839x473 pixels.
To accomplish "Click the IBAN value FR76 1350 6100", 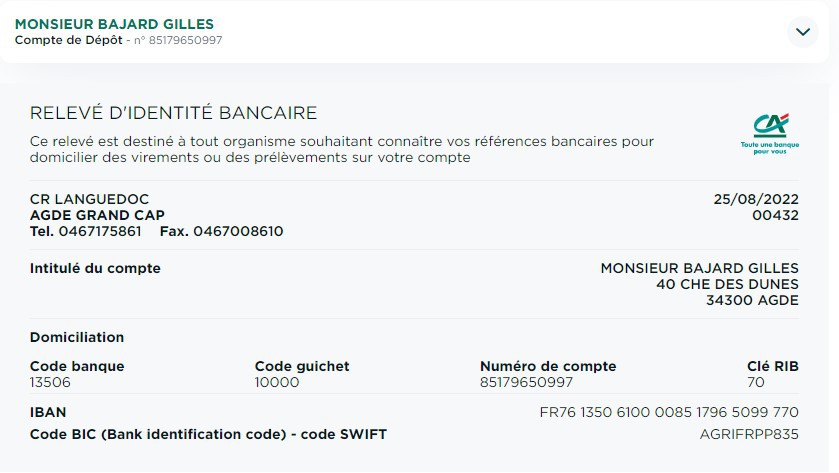I will pos(669,412).
